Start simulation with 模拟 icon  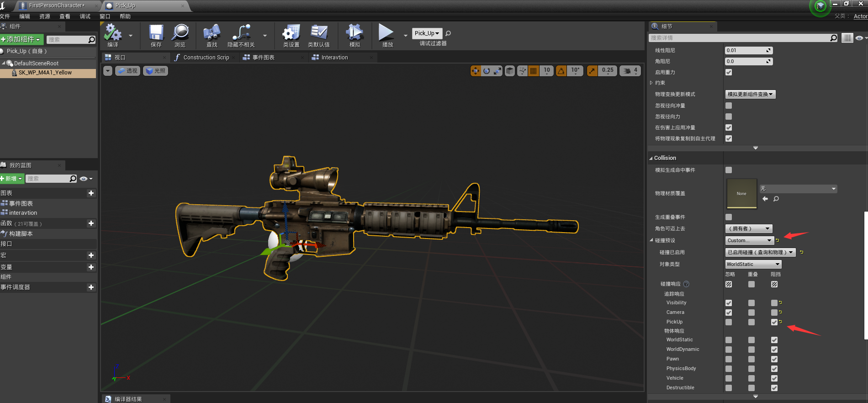coord(355,36)
